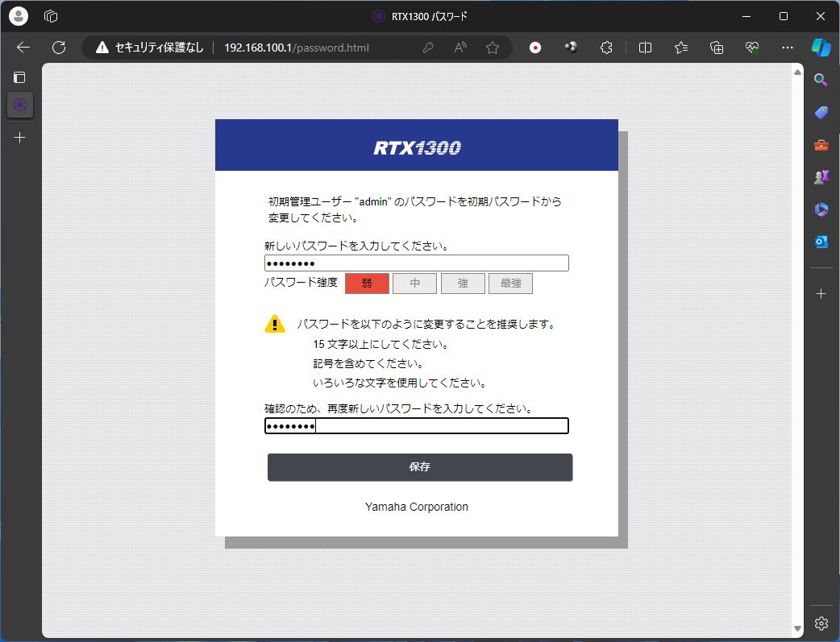Image resolution: width=840 pixels, height=642 pixels.
Task: Click sidebar Search magnifier icon
Action: click(x=821, y=81)
